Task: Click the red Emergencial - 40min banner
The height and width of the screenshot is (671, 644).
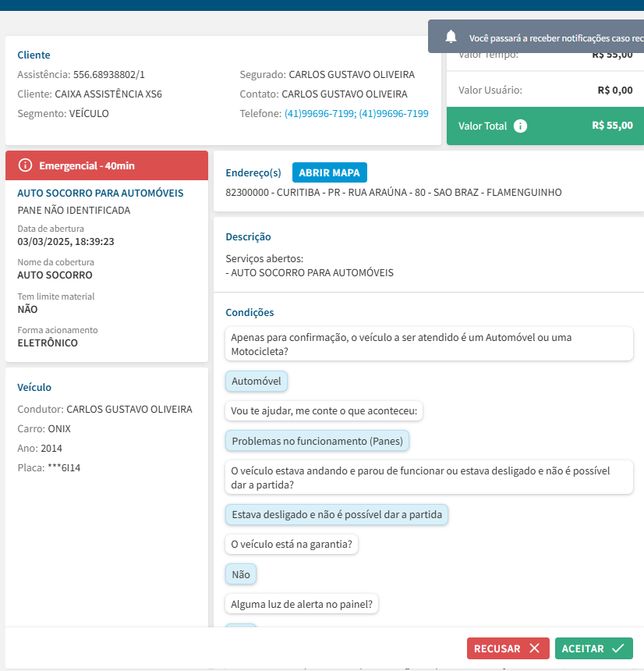Action: [x=107, y=165]
